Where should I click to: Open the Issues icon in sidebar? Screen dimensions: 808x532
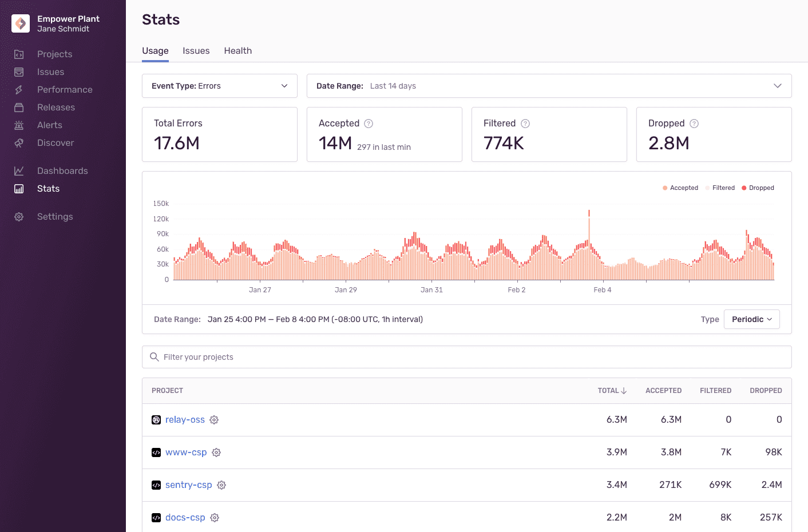(19, 72)
